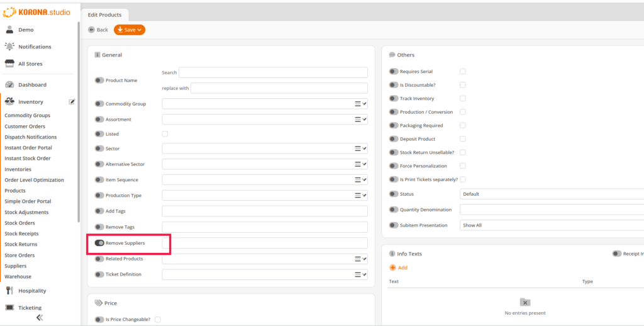Viewport: 644px width, 326px height.
Task: Click the Inventory boxes icon
Action: pyautogui.click(x=9, y=101)
